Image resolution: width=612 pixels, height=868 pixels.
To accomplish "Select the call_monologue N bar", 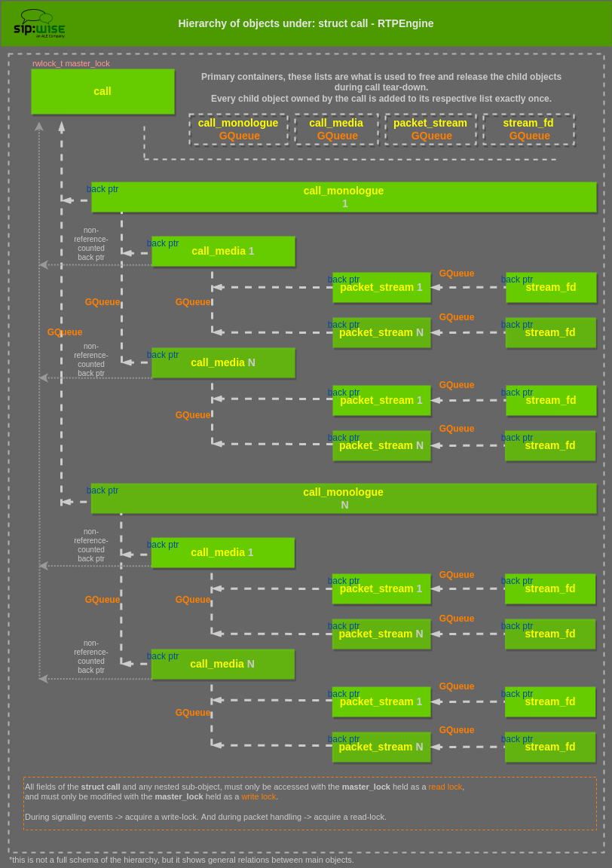I will tap(344, 498).
